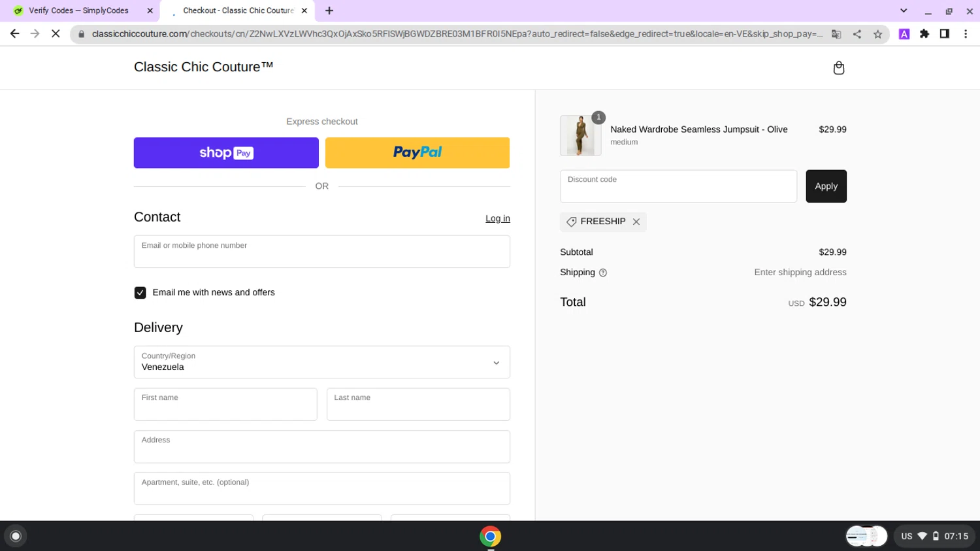Screen dimensions: 980x551
Task: Open a new browser tab
Action: click(329, 10)
